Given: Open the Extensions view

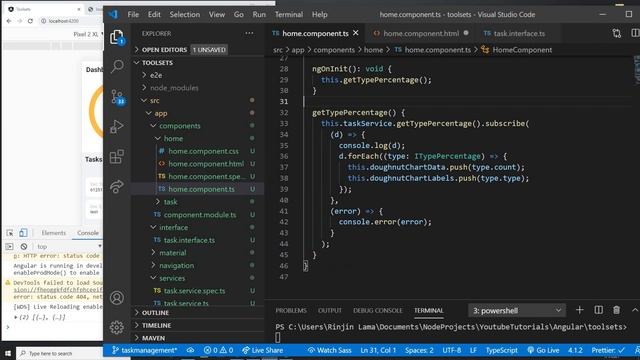Looking at the screenshot, I should (117, 157).
